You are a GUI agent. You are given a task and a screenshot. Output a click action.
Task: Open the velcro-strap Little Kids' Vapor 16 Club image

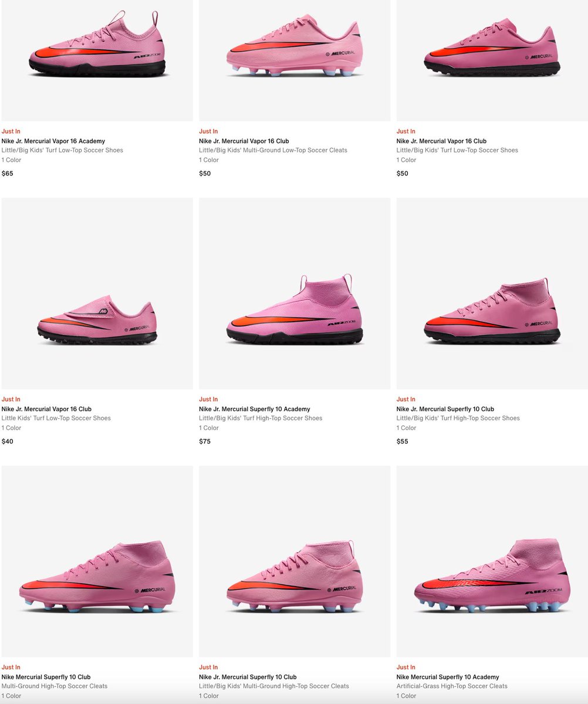click(x=97, y=293)
